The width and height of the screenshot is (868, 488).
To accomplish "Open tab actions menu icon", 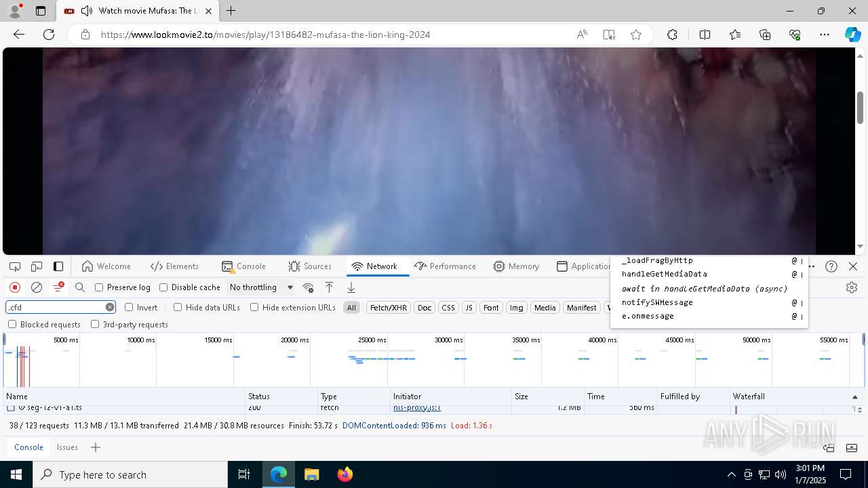I will tap(41, 11).
